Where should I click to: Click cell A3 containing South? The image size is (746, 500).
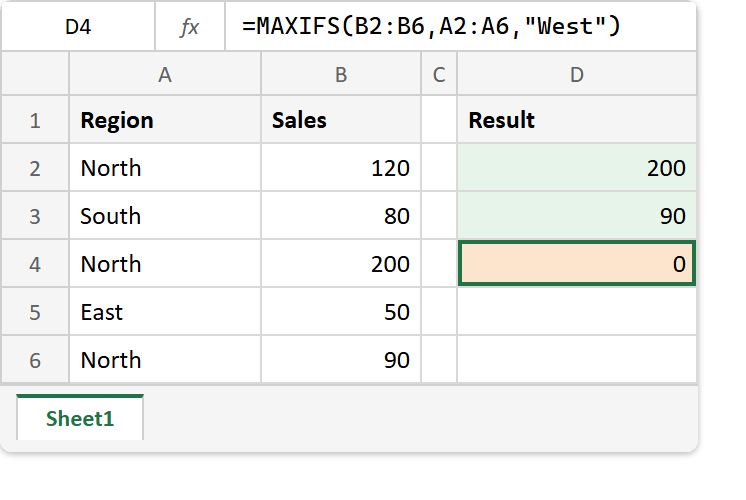[165, 216]
